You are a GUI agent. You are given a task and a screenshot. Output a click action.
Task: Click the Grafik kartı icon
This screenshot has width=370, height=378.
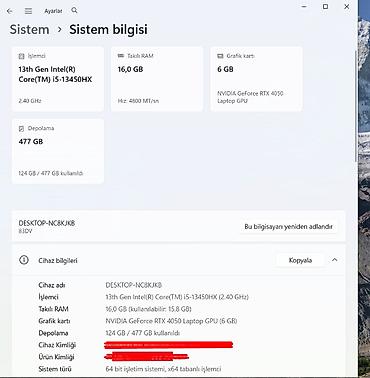pyautogui.click(x=220, y=56)
